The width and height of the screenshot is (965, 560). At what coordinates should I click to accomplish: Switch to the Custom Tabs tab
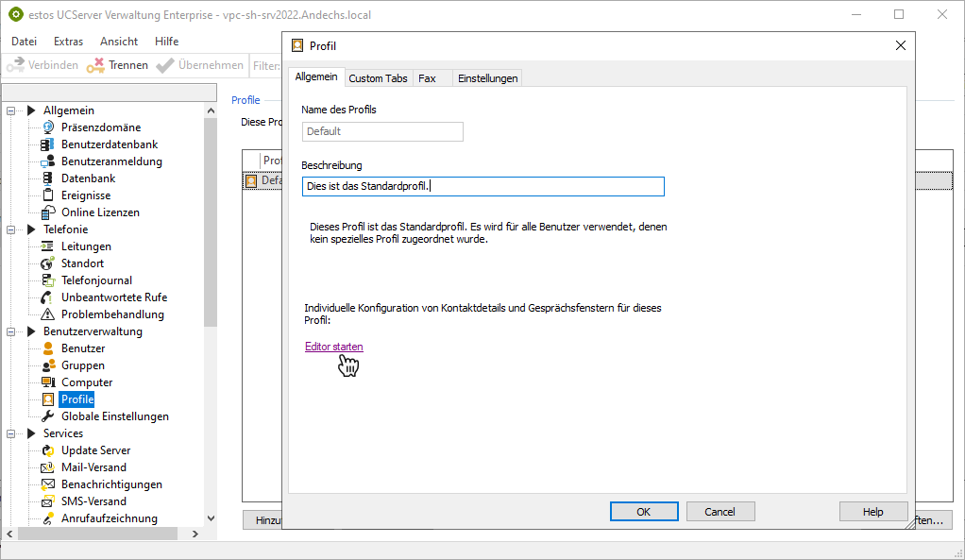[378, 78]
